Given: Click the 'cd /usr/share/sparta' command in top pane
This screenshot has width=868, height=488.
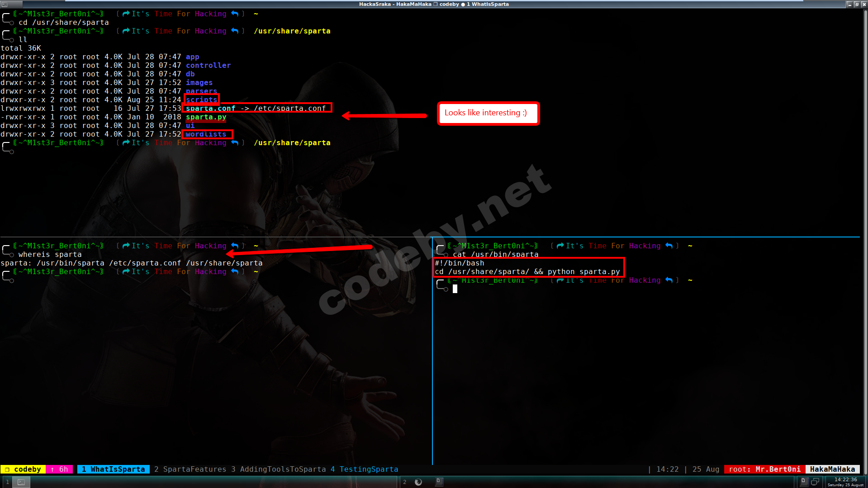Looking at the screenshot, I should (64, 22).
